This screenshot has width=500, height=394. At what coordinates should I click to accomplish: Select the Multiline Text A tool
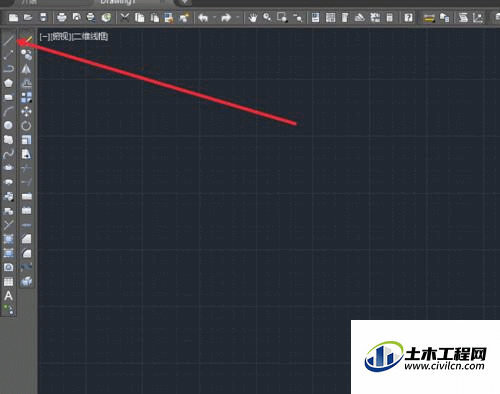click(9, 296)
